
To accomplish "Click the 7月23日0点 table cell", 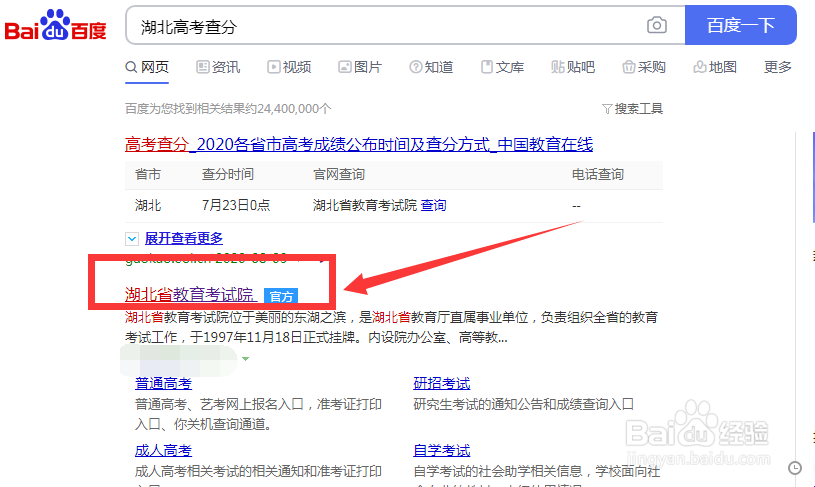I will (x=236, y=205).
